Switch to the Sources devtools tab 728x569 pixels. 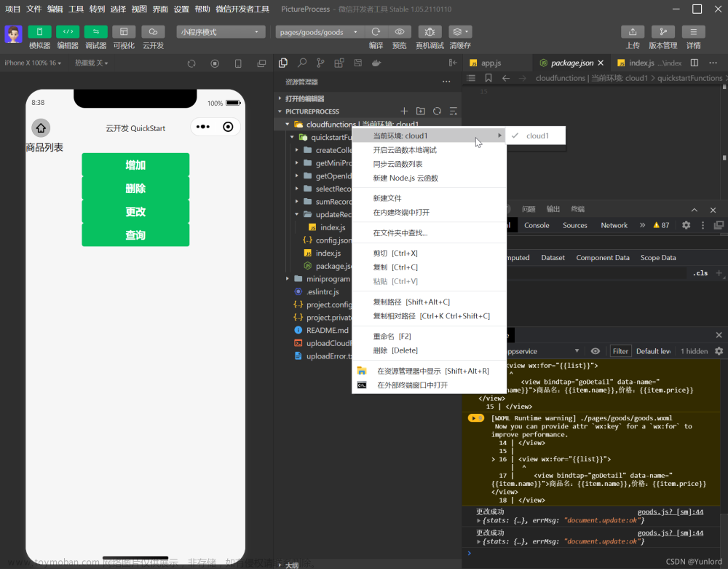(x=575, y=225)
